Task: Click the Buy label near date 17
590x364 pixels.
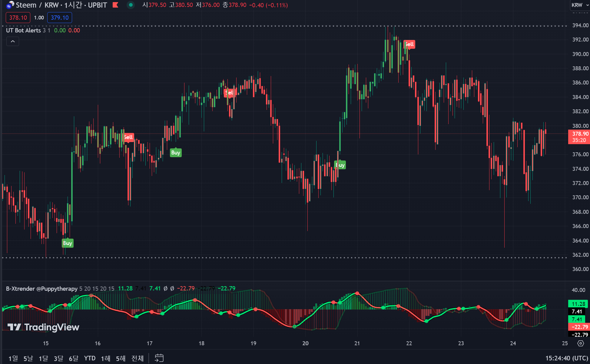Action: (176, 153)
